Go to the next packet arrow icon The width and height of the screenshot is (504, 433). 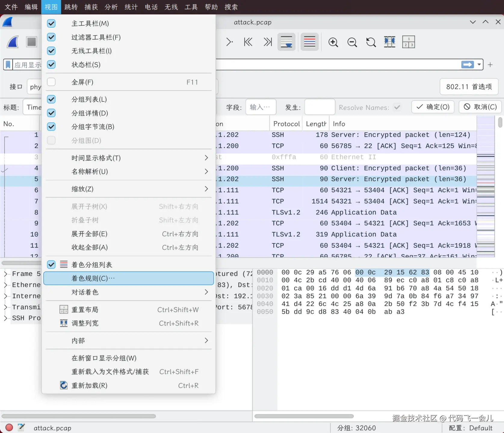coord(229,42)
